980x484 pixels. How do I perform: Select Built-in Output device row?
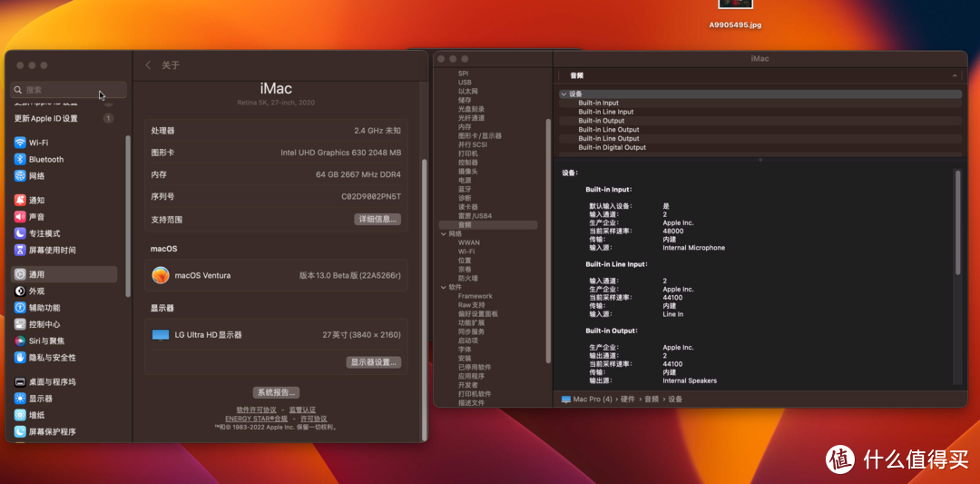760,121
